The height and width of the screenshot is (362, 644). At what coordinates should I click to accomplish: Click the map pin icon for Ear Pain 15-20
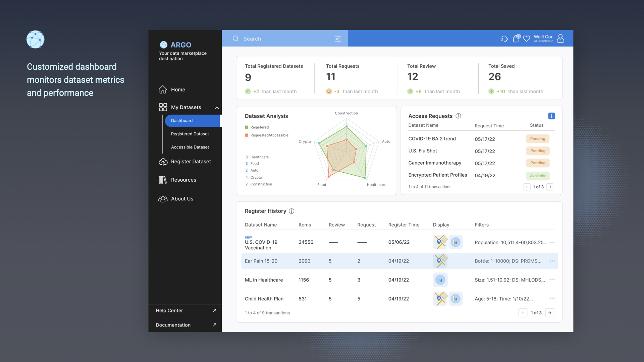click(440, 261)
